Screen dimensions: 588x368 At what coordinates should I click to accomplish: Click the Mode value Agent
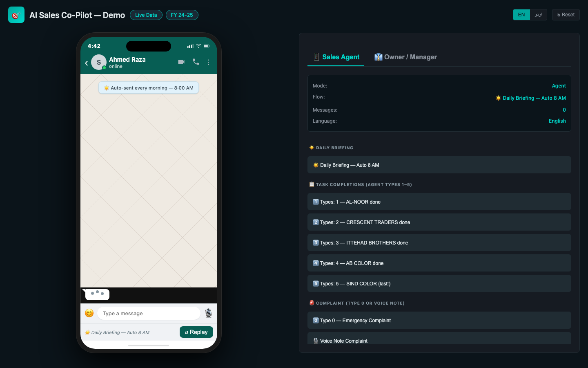[559, 86]
